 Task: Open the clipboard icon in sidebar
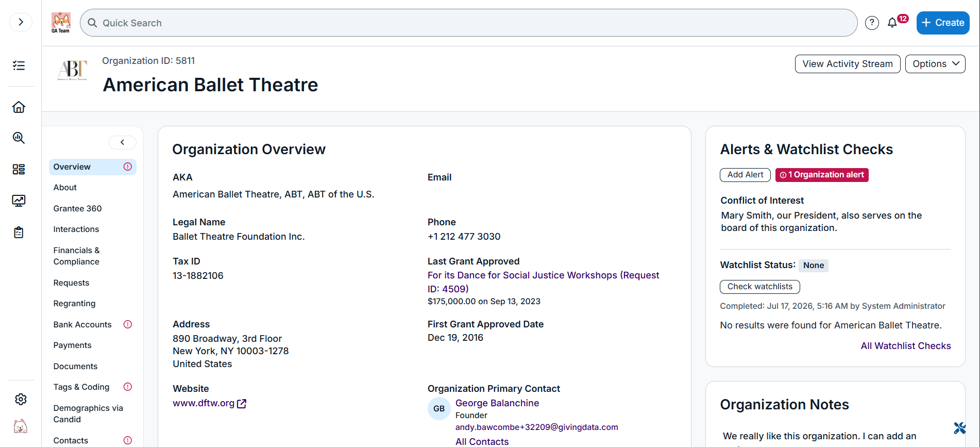19,233
